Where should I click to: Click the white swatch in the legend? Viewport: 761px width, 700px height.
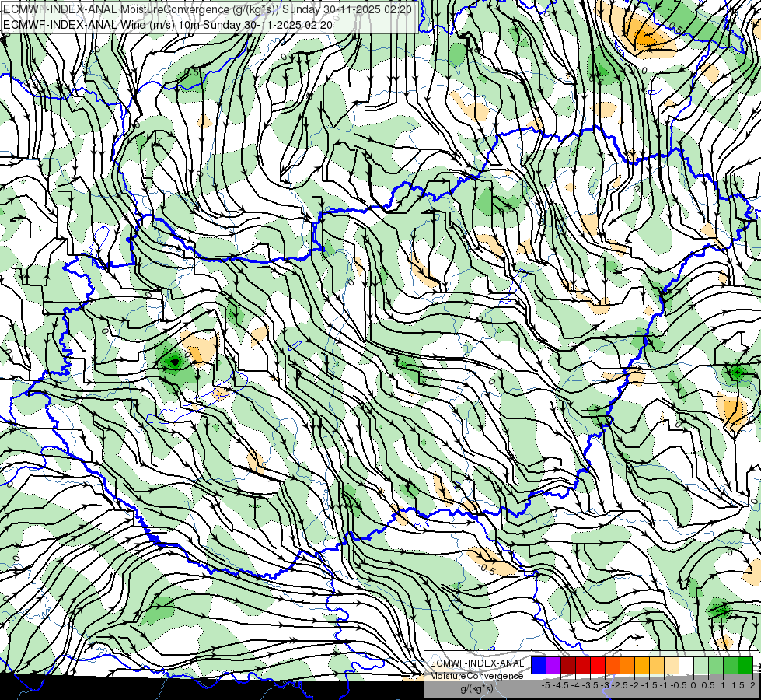coord(686,665)
